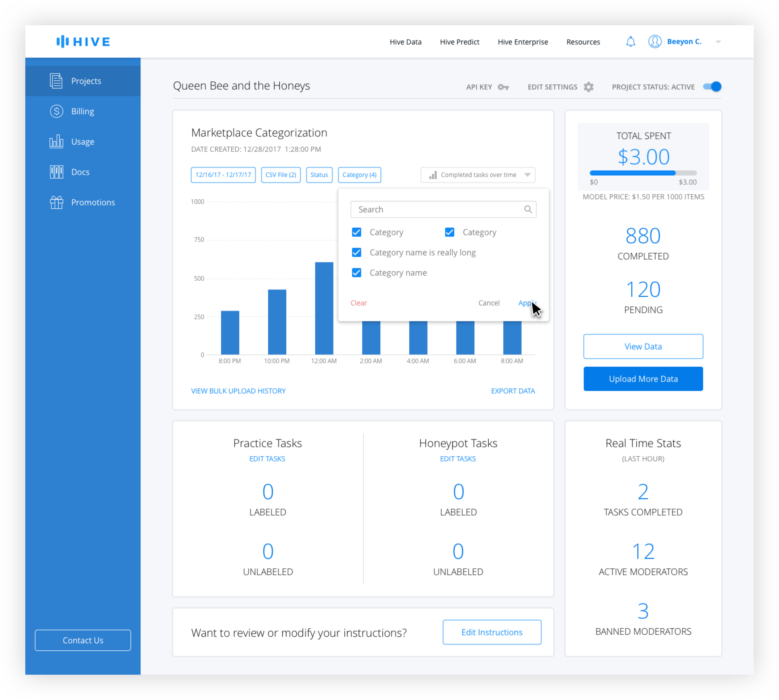The width and height of the screenshot is (779, 700).
Task: Go to Billing in sidebar
Action: (83, 111)
